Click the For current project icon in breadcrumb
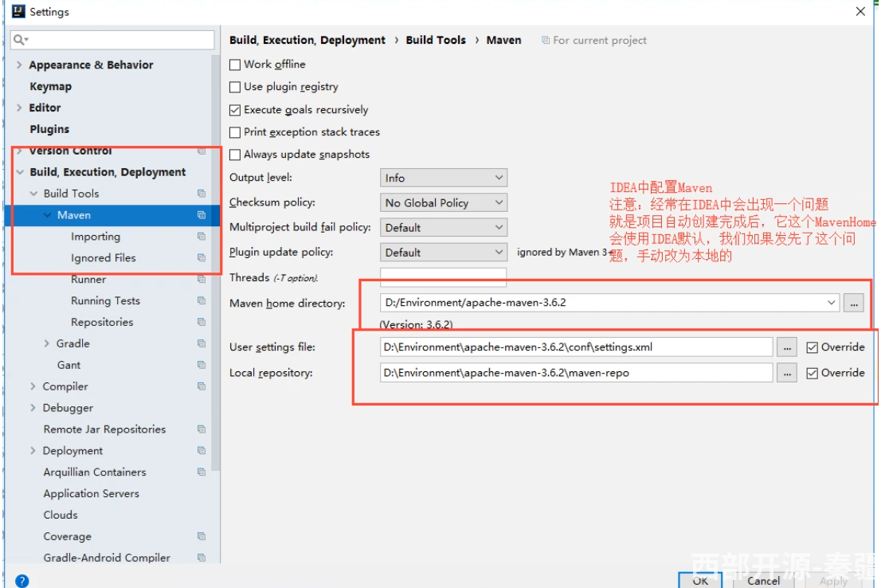The image size is (881, 588). click(545, 40)
